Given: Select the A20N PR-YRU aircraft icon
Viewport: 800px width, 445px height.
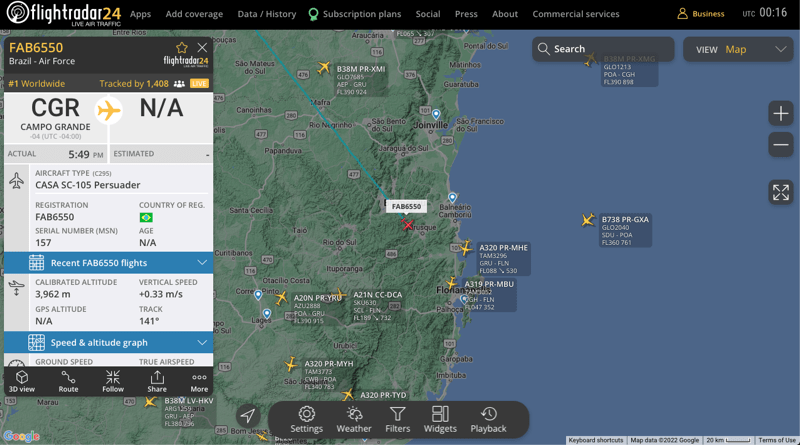Looking at the screenshot, I should point(281,298).
